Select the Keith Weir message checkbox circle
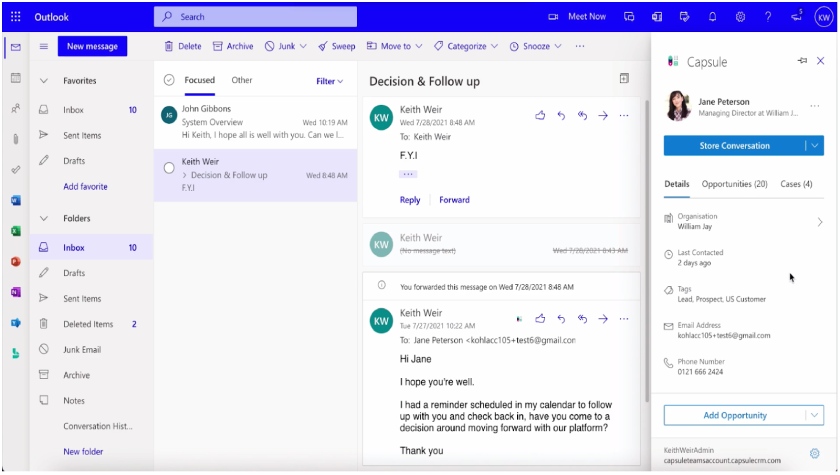The height and width of the screenshot is (475, 840). pos(169,168)
